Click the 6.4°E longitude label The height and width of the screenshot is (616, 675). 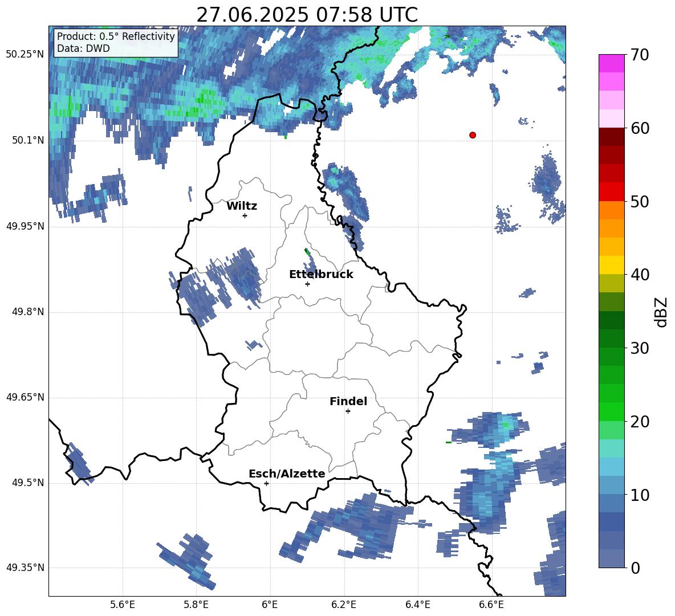(x=417, y=605)
